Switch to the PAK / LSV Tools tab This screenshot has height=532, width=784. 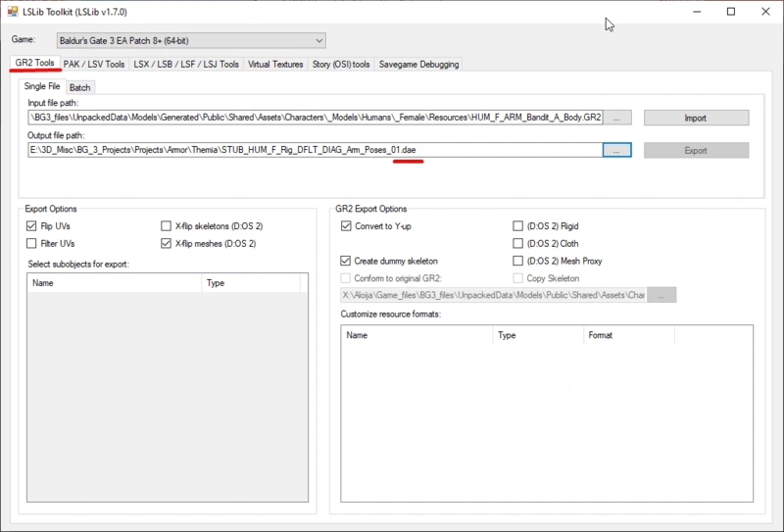click(94, 64)
